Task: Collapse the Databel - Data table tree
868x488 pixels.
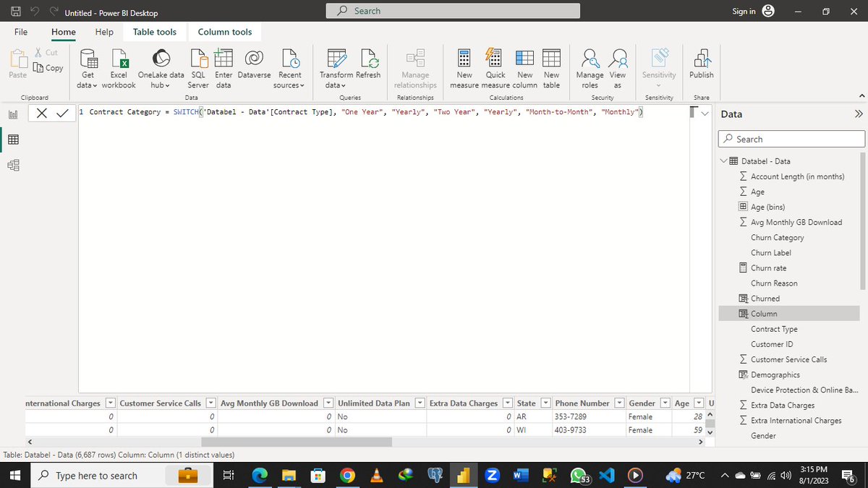Action: (724, 161)
